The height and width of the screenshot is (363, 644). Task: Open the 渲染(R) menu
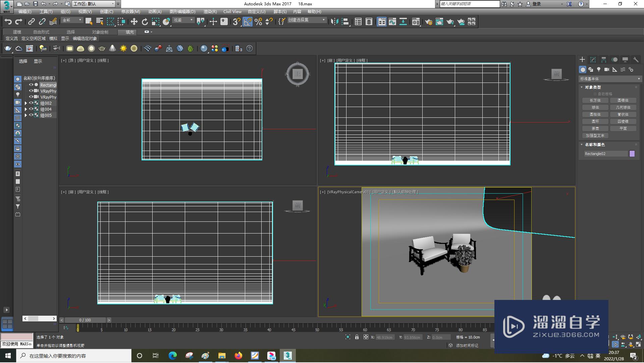pyautogui.click(x=210, y=11)
